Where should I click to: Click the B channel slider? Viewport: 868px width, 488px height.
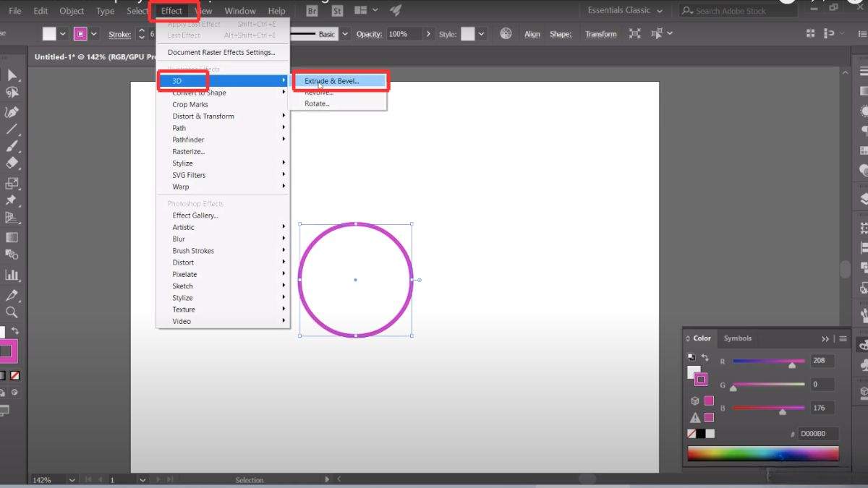click(x=768, y=408)
